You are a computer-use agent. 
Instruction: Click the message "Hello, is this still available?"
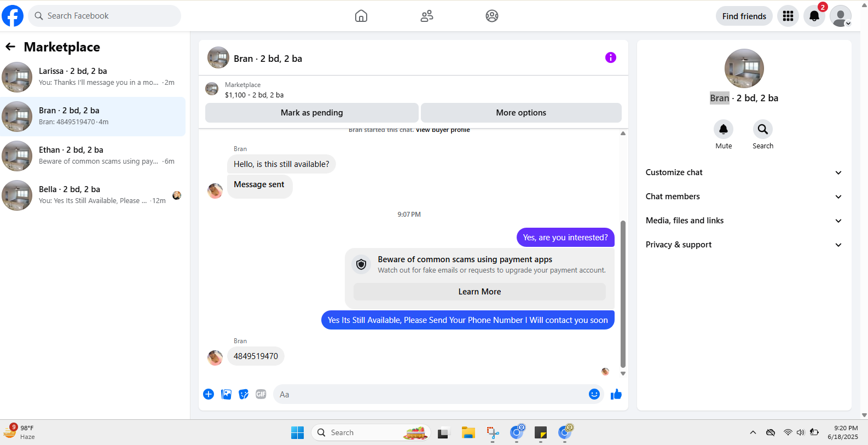(281, 164)
